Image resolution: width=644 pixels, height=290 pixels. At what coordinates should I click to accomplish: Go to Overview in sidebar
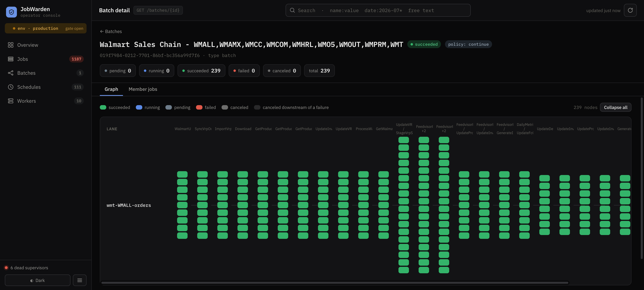(x=45, y=45)
